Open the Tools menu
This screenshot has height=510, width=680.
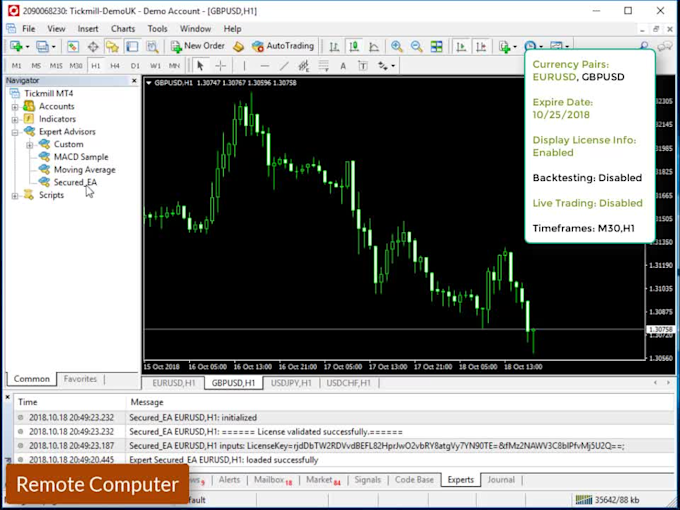[x=157, y=29]
